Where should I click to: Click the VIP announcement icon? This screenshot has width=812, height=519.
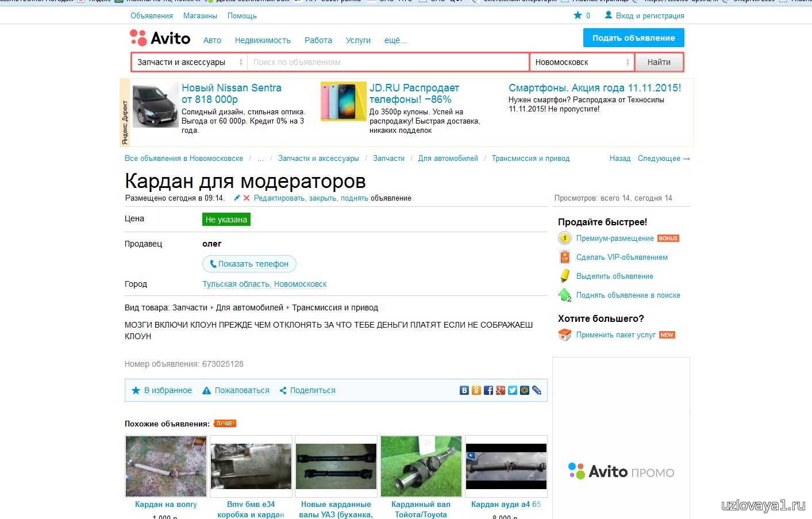tap(565, 257)
